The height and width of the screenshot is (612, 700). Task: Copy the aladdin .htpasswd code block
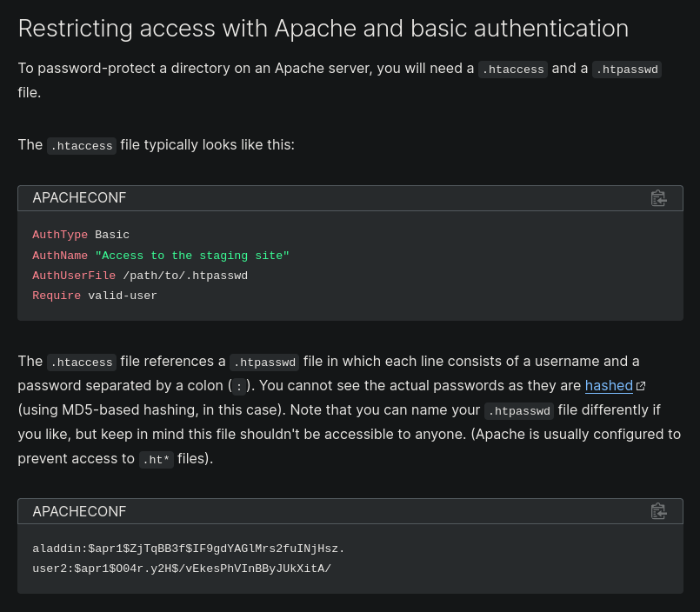658,511
